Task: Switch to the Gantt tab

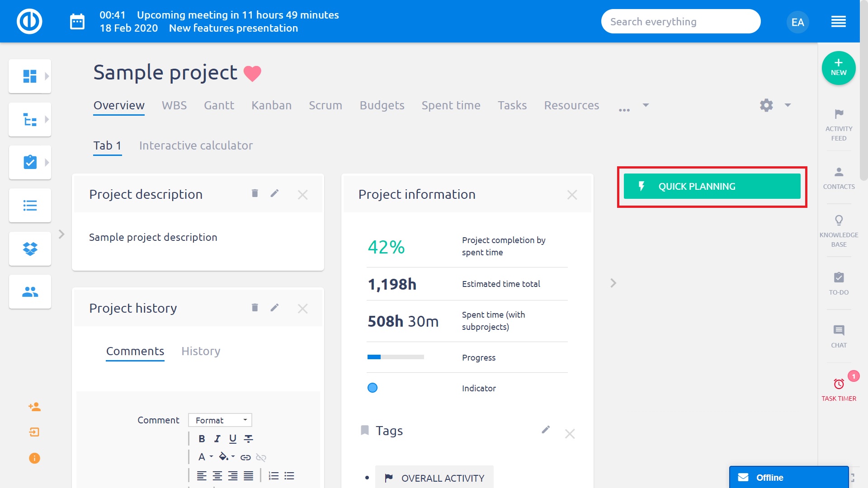Action: tap(219, 105)
